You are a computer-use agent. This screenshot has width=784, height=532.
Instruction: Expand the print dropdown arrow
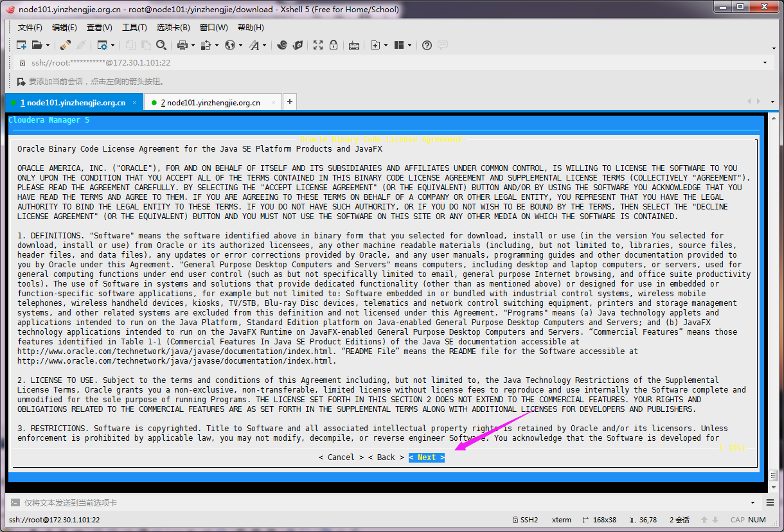[x=192, y=45]
